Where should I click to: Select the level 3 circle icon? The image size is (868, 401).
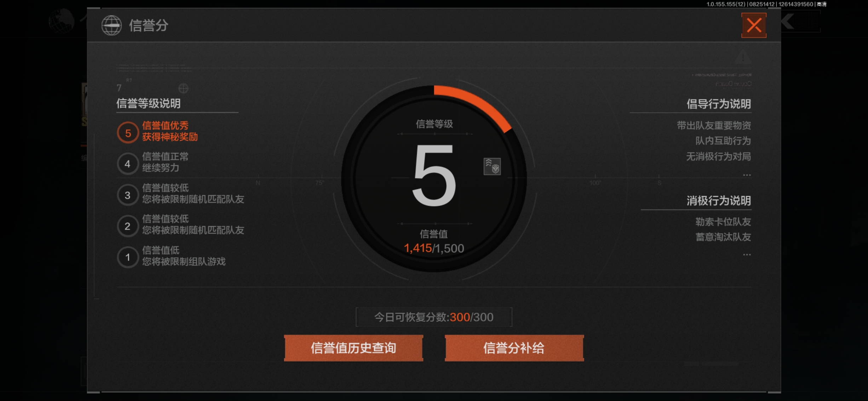[x=128, y=195]
